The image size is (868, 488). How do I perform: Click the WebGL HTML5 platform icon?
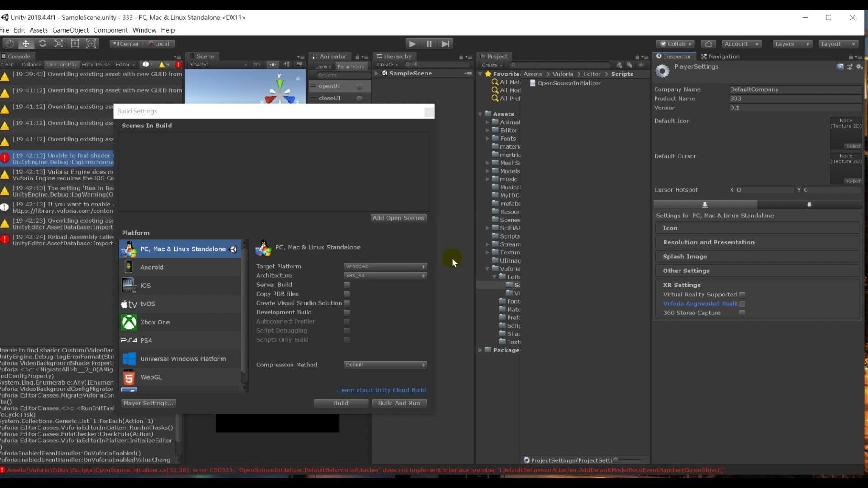129,377
